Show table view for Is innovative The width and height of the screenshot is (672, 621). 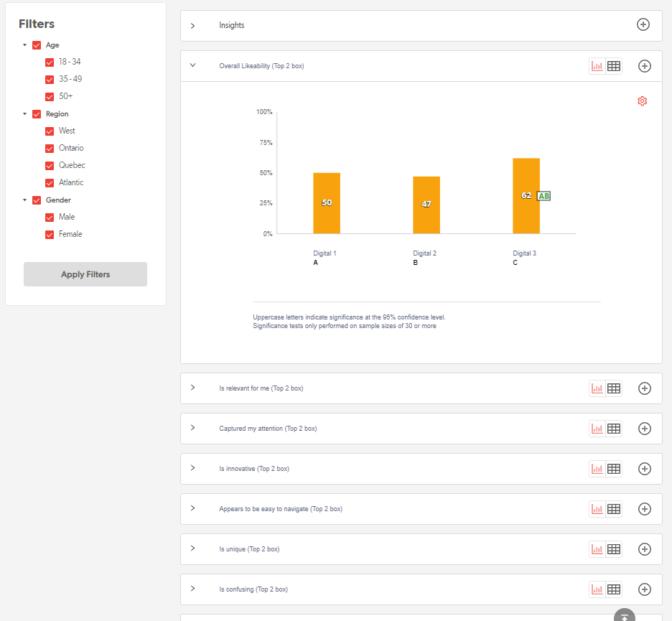pos(614,469)
